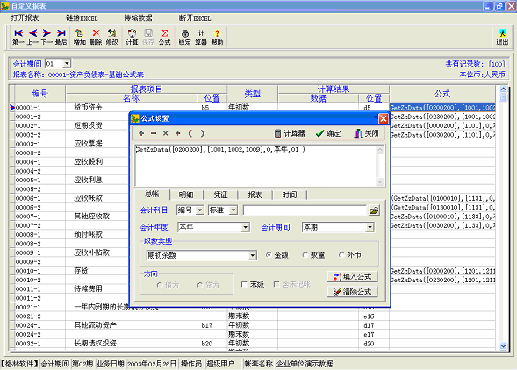This screenshot has height=370, width=517.
Task: Expand the 会计年度 dropdown
Action: (245, 227)
